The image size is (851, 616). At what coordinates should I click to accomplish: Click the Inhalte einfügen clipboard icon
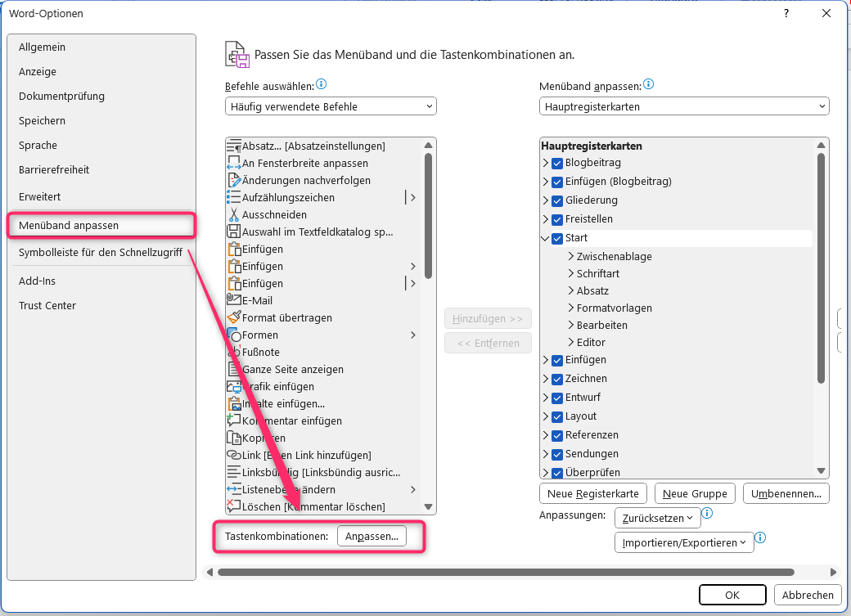pos(234,403)
